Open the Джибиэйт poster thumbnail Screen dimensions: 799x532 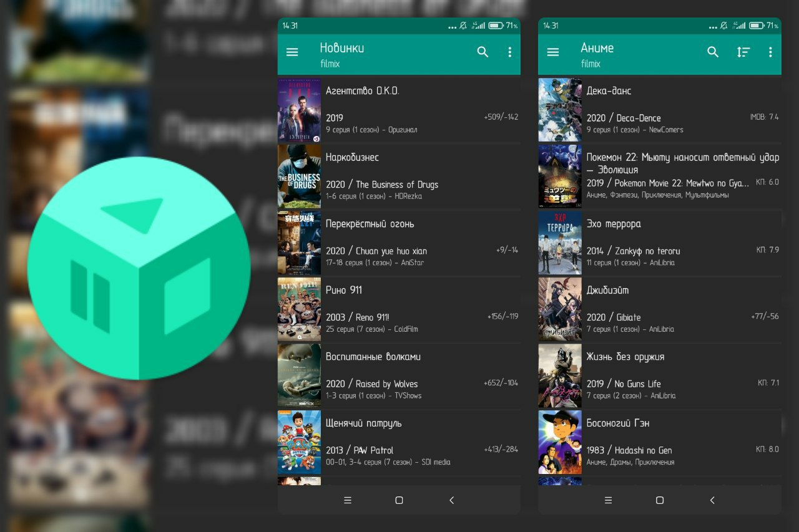tap(560, 309)
